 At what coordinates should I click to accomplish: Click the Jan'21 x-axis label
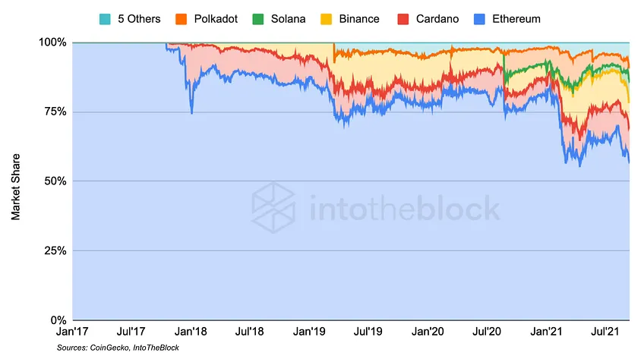point(546,331)
